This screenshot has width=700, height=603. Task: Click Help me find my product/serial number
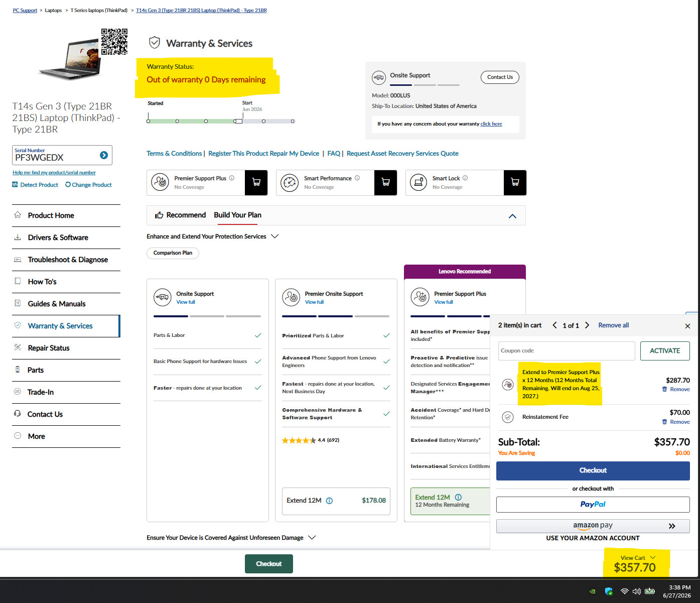pos(54,173)
